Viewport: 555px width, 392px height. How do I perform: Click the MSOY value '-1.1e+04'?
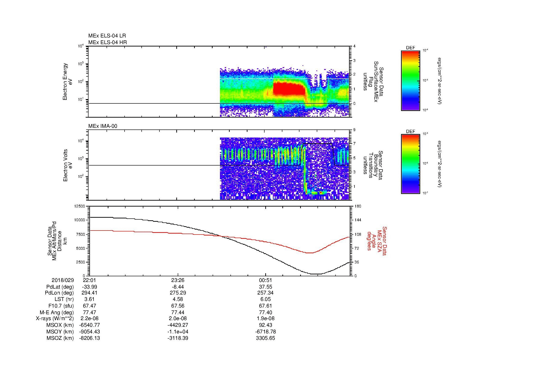tap(178, 332)
